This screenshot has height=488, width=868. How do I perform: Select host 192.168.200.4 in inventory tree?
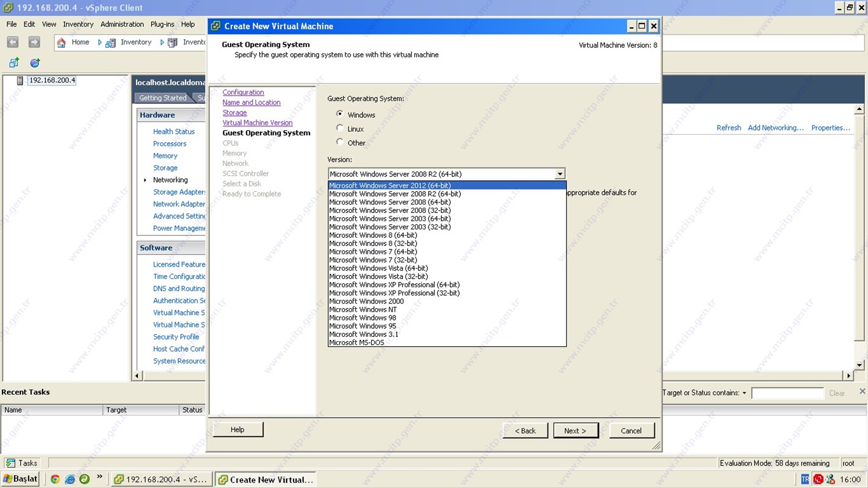click(52, 80)
